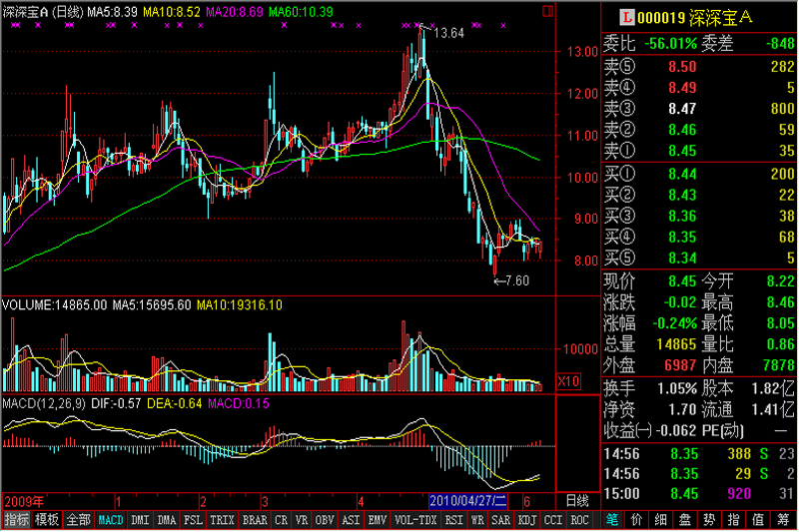
Task: Open the 盘 tab in right panel
Action: pos(685,520)
